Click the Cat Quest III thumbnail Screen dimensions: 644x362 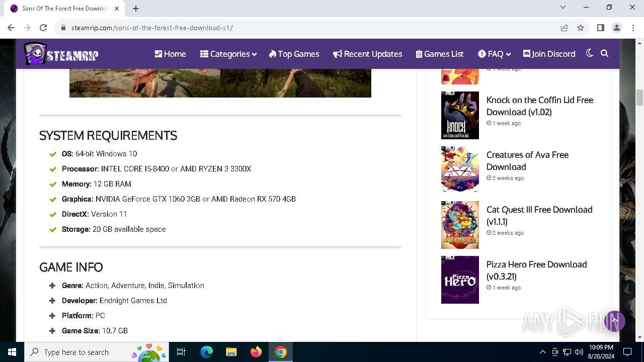tap(460, 225)
